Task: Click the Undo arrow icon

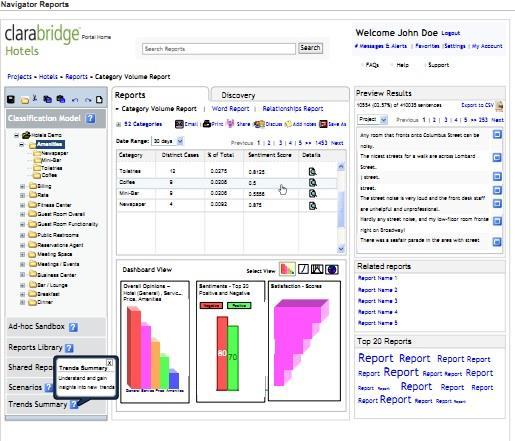Action: pos(75,100)
